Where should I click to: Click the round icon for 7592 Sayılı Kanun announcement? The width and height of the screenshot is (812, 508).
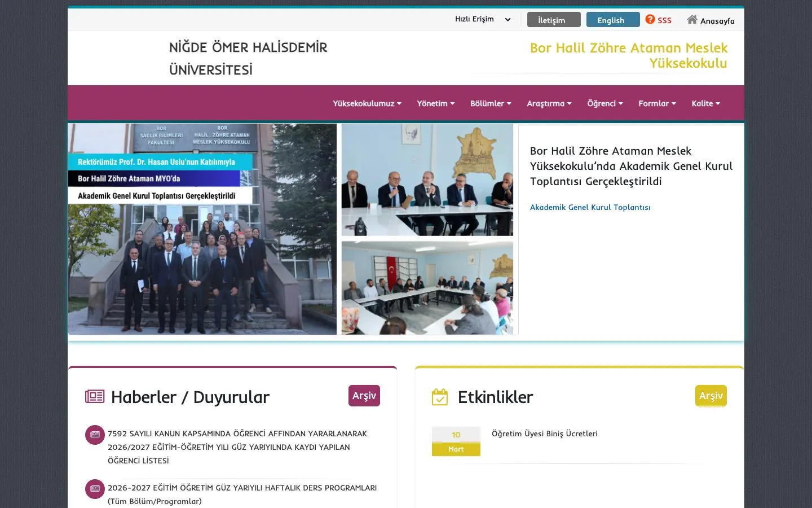[x=95, y=435]
